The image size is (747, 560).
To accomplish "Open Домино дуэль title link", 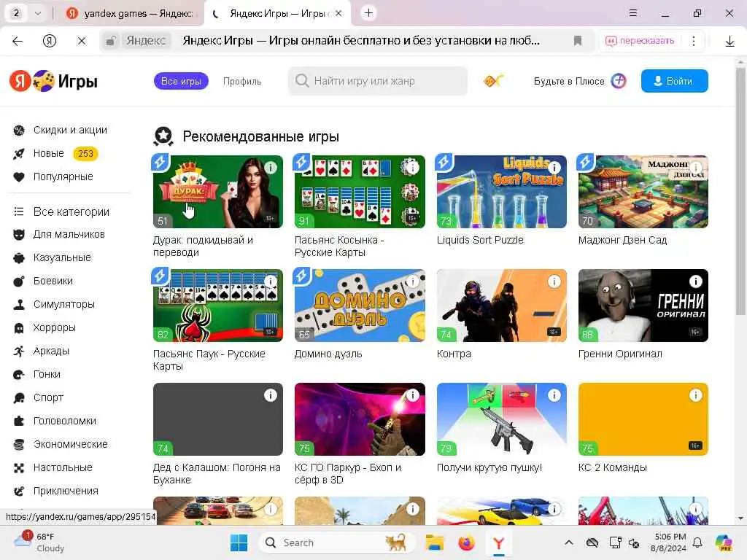I will pos(328,354).
